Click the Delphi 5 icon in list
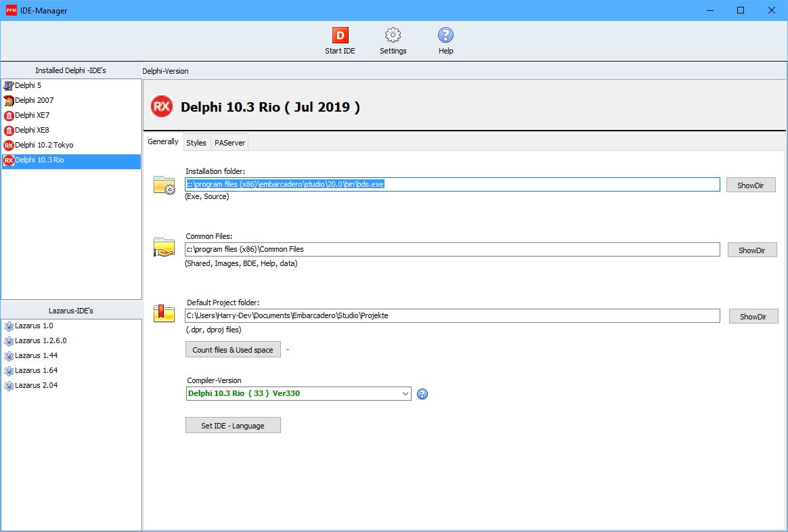This screenshot has height=532, width=788. pyautogui.click(x=9, y=85)
